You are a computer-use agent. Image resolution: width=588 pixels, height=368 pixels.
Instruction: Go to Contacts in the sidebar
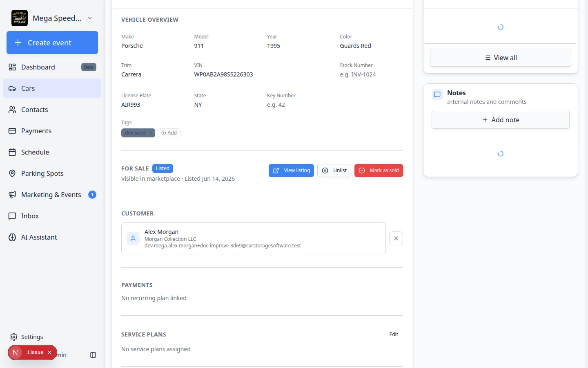click(52, 110)
